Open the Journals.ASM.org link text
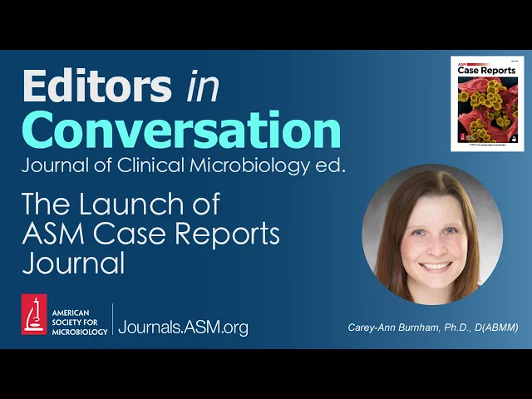Image resolution: width=532 pixels, height=399 pixels. pyautogui.click(x=183, y=328)
